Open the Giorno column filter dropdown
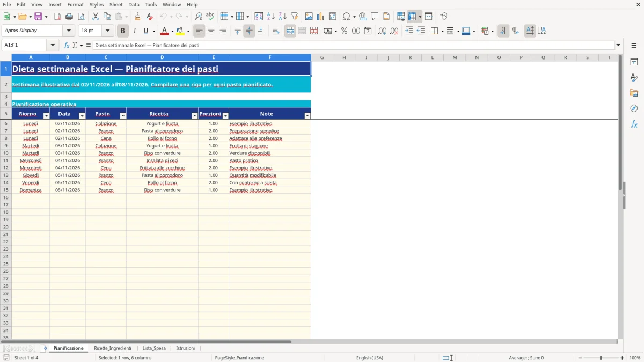644x362 pixels. point(46,116)
